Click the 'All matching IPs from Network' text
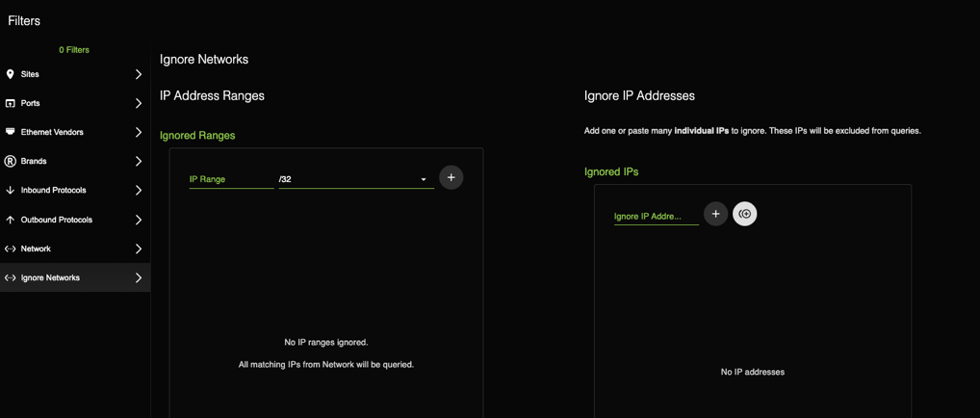 [x=326, y=363]
